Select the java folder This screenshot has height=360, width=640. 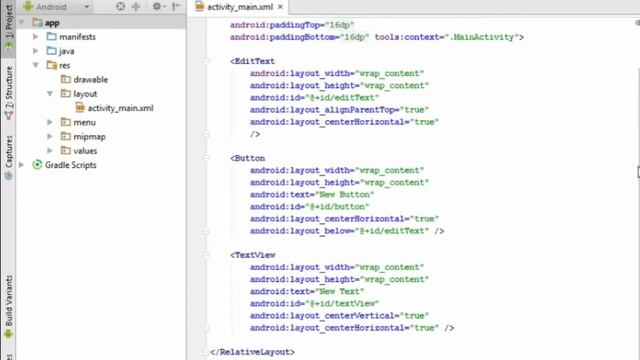[67, 51]
